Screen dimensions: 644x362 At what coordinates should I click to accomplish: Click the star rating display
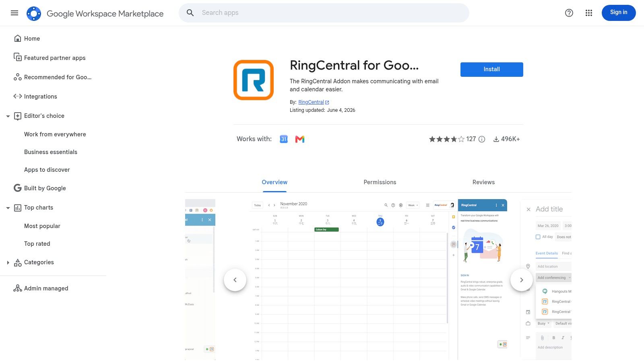coord(446,139)
